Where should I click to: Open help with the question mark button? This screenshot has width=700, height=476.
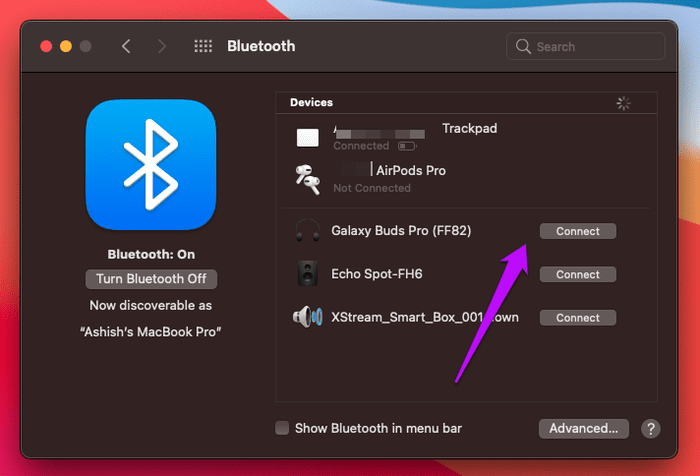(650, 429)
